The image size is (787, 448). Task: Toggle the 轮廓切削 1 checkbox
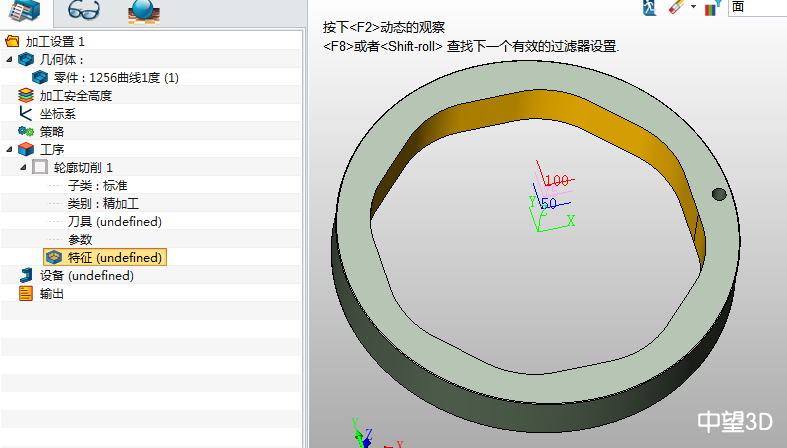[40, 168]
